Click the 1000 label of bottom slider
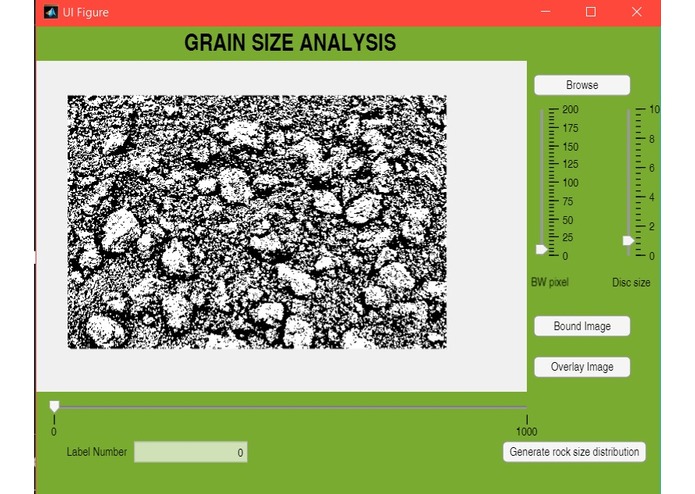The height and width of the screenshot is (494, 695). [x=527, y=432]
